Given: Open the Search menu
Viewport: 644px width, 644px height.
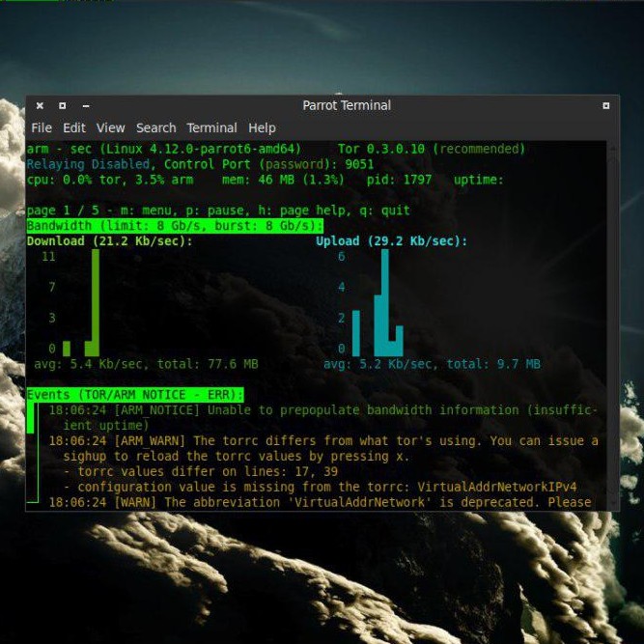Looking at the screenshot, I should click(x=155, y=127).
